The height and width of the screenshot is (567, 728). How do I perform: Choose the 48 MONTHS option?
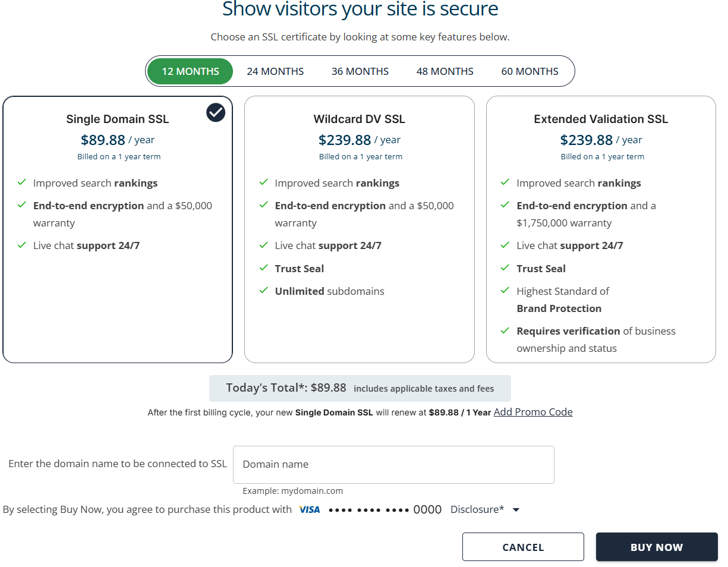pos(445,71)
